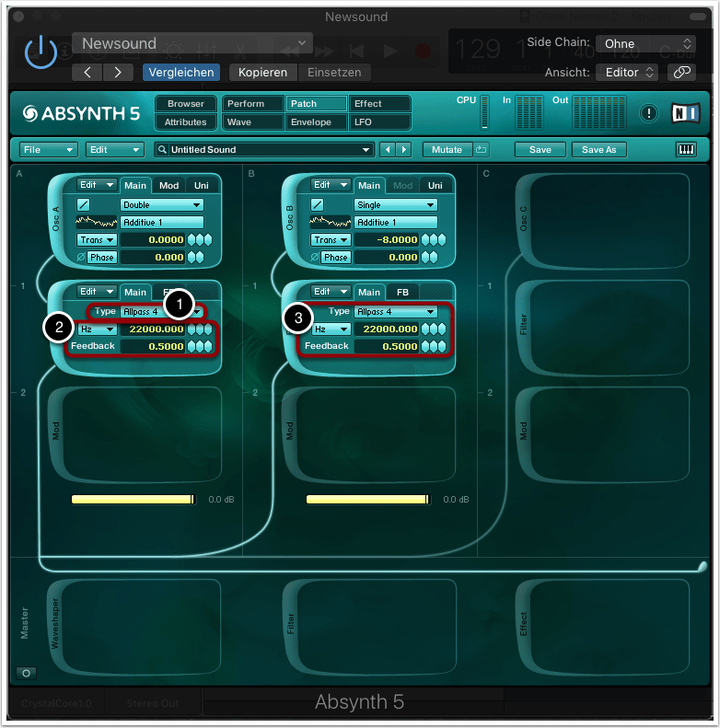Click the Save button
Screen dimensions: 720x728
540,149
